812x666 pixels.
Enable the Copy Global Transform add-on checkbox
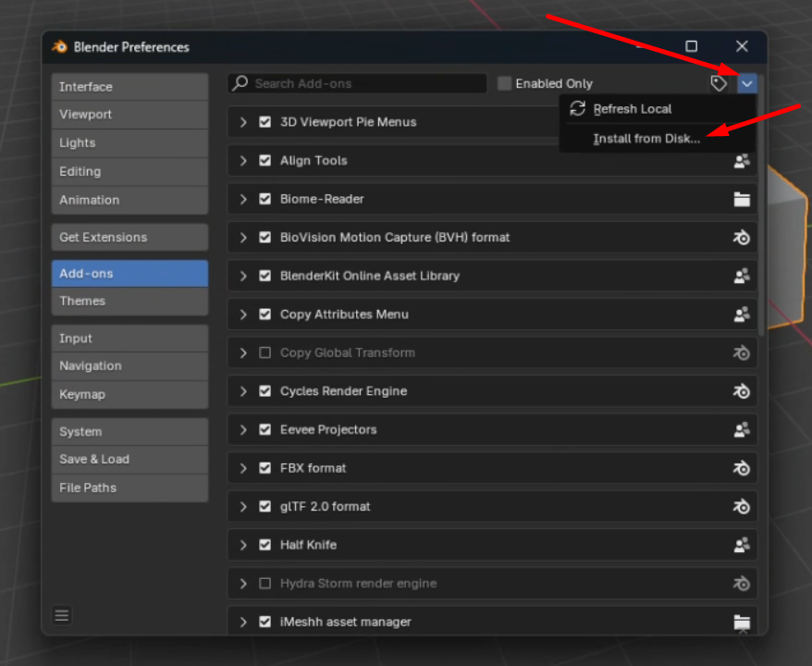(265, 352)
